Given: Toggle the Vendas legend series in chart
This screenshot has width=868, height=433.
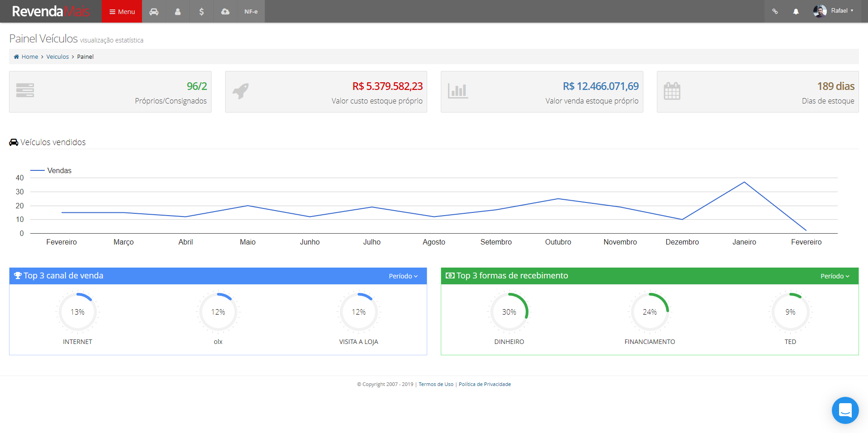Looking at the screenshot, I should 51,170.
